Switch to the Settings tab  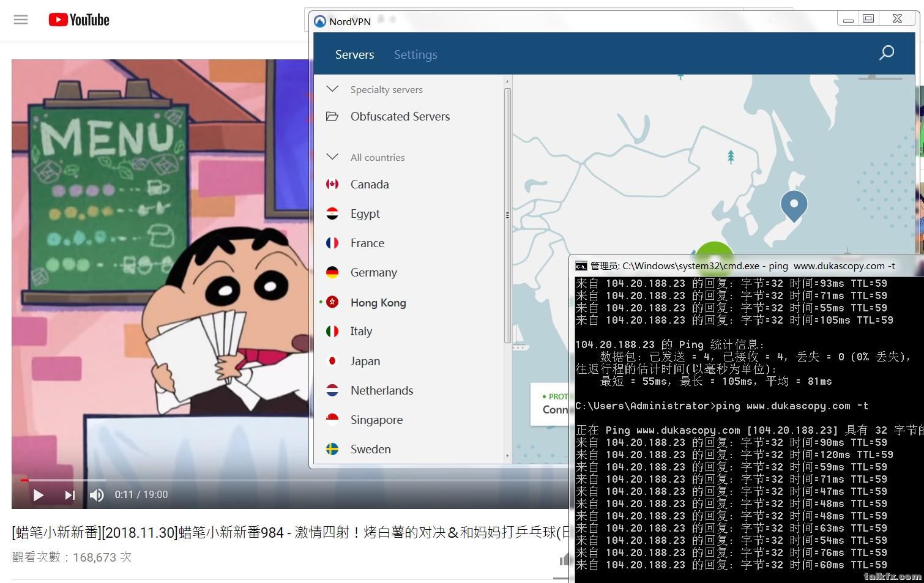[x=415, y=54]
